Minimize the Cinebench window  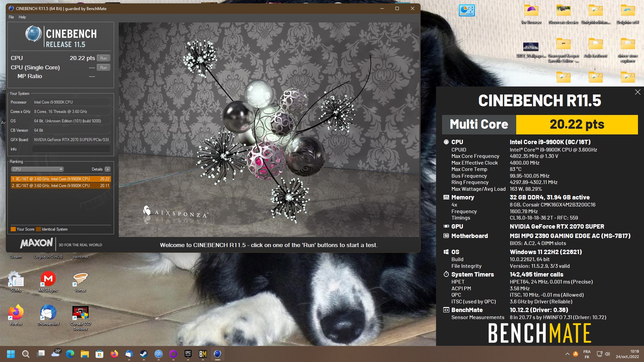[x=382, y=8]
